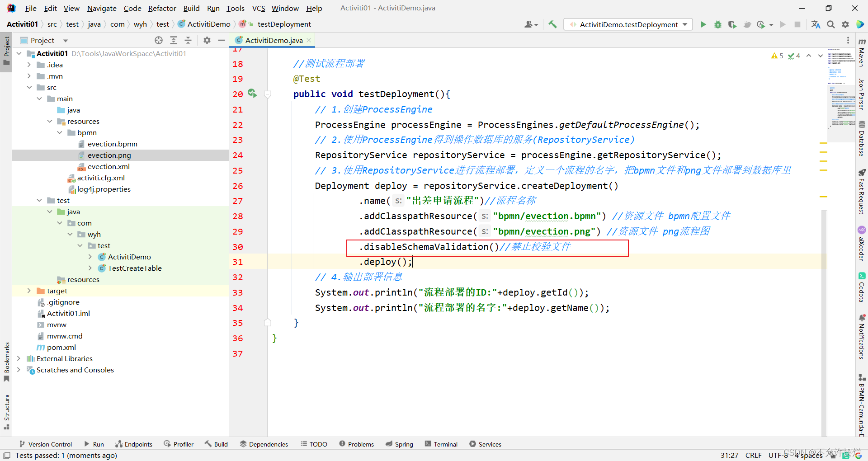
Task: Open the Maven tool window
Action: pos(862,53)
